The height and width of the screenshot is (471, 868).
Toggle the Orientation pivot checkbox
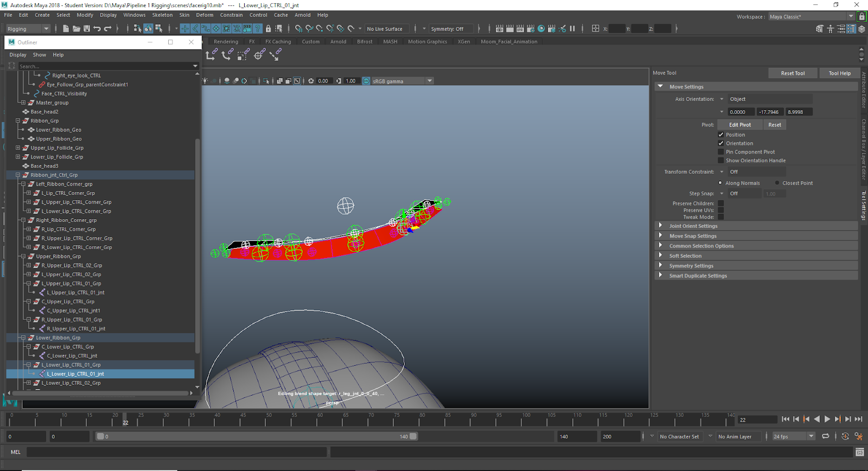pos(721,143)
